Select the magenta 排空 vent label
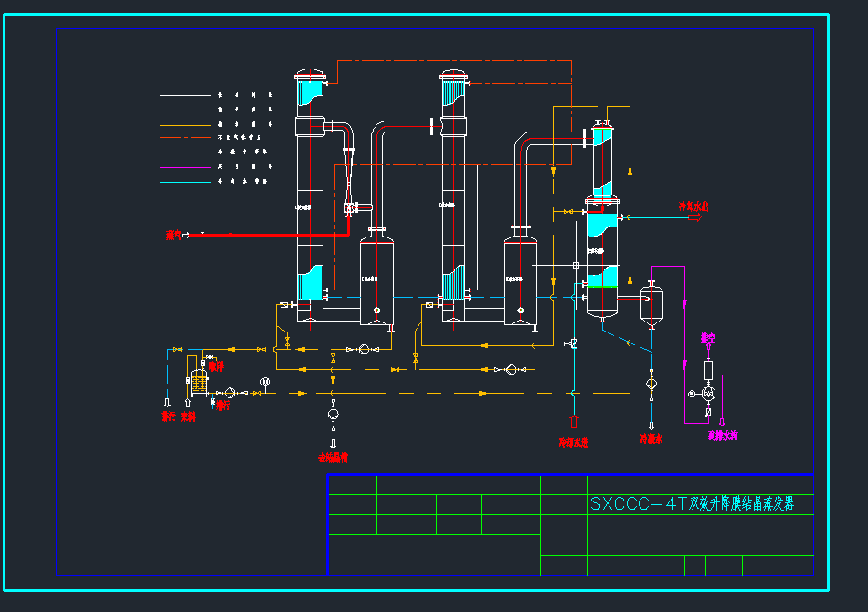Screen dimensions: 868x612 point(708,338)
